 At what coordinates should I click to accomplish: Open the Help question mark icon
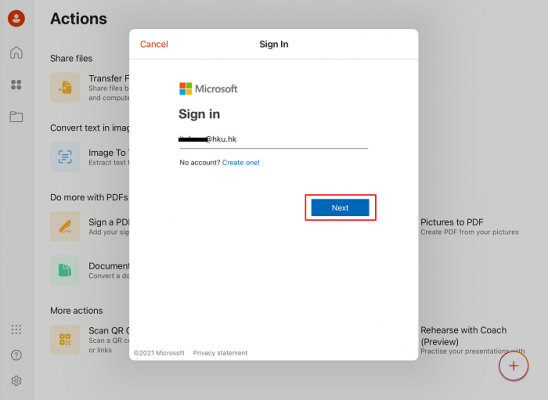(x=16, y=355)
